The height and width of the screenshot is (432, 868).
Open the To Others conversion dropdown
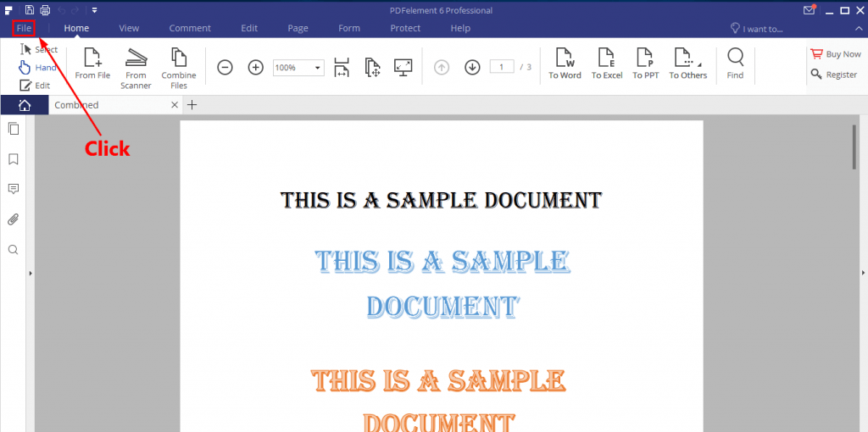tap(688, 64)
